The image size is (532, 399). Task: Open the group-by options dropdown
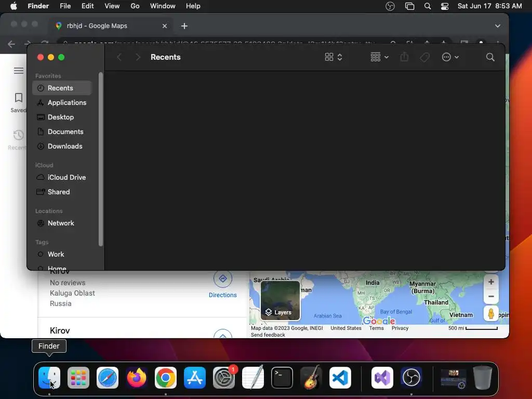pos(379,57)
